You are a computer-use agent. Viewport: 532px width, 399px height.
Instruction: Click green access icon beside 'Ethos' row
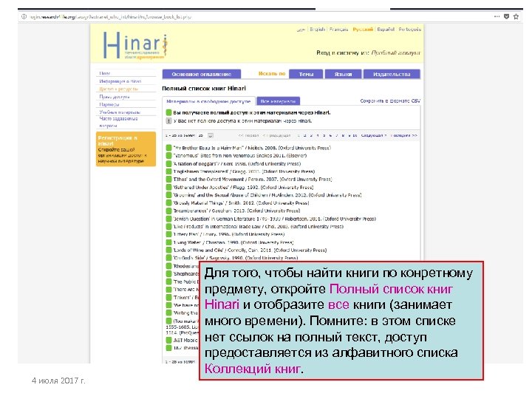coord(168,179)
